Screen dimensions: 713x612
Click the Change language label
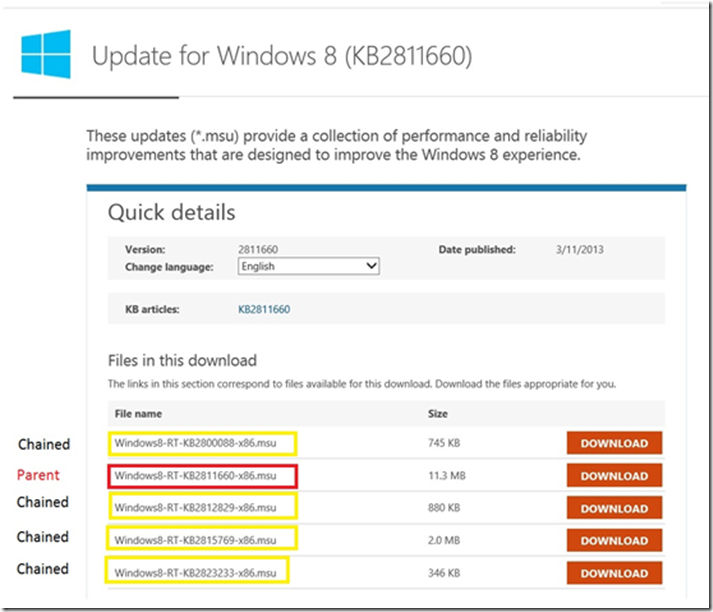click(169, 267)
